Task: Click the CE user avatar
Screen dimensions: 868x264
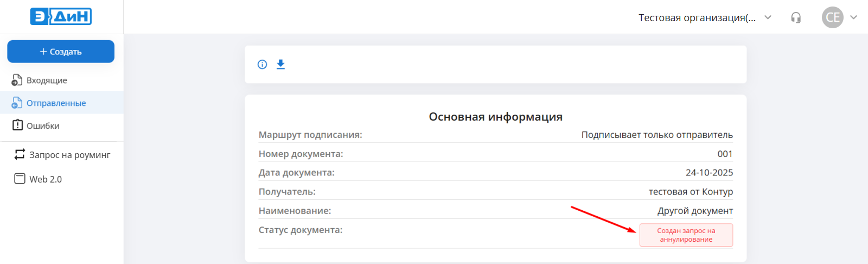Action: point(832,17)
